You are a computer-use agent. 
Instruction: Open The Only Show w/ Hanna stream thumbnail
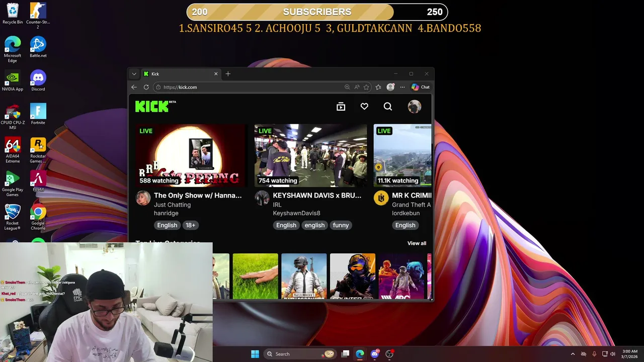click(190, 155)
